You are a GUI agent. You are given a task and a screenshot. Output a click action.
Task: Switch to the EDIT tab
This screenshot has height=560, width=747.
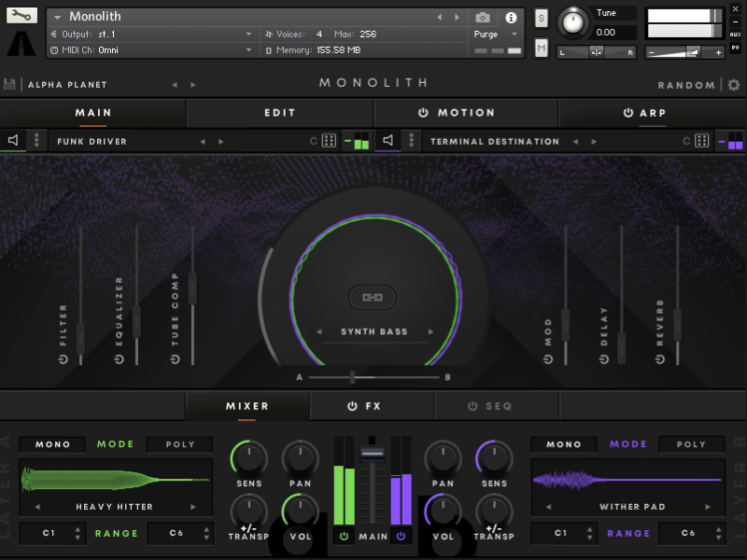[279, 112]
